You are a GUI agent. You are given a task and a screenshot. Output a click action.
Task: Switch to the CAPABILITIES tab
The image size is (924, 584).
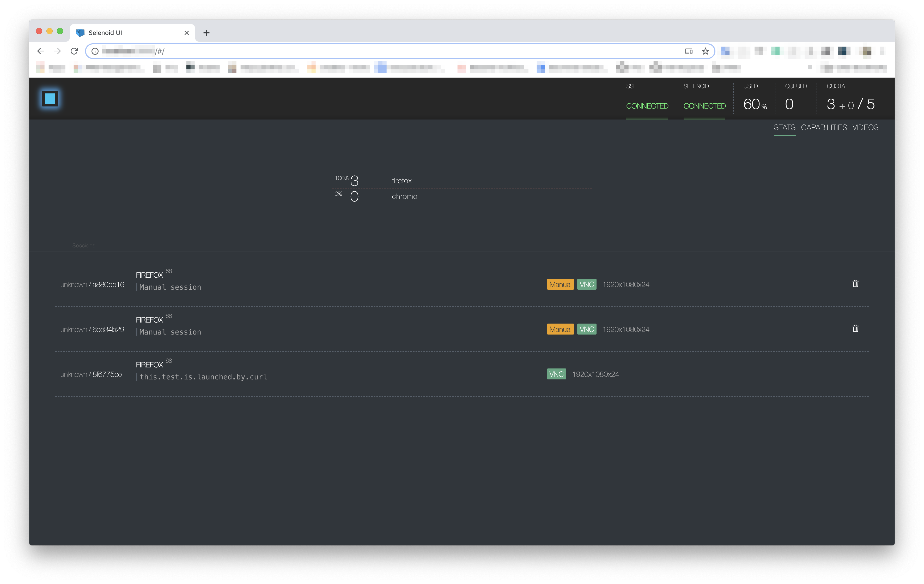(823, 127)
